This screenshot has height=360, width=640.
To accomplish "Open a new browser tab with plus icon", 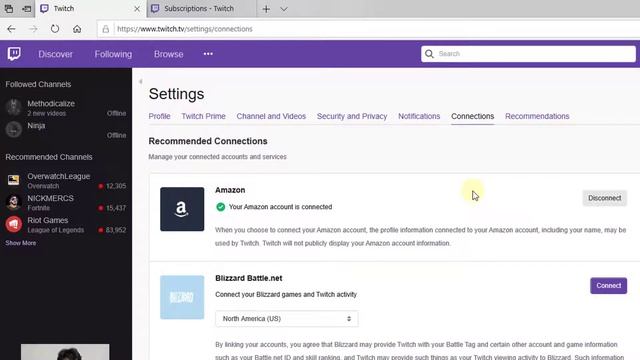I will (266, 9).
